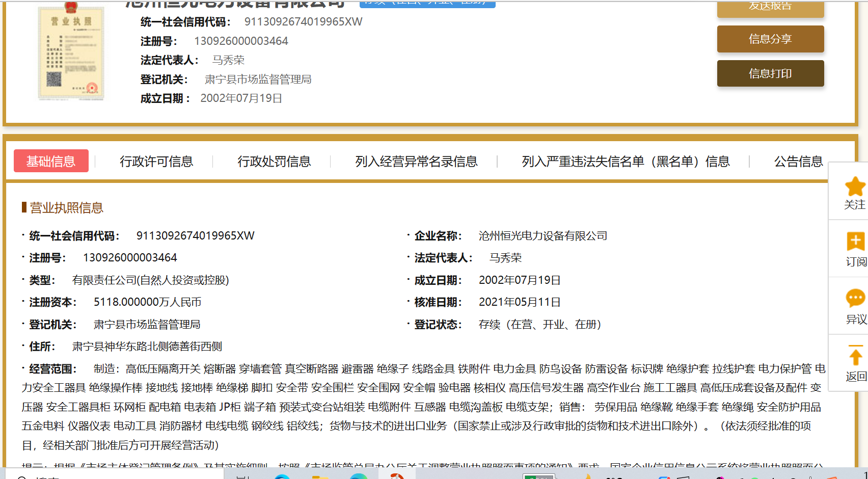Switch to the 行政许可信息 tab
This screenshot has width=868, height=479.
pos(156,162)
